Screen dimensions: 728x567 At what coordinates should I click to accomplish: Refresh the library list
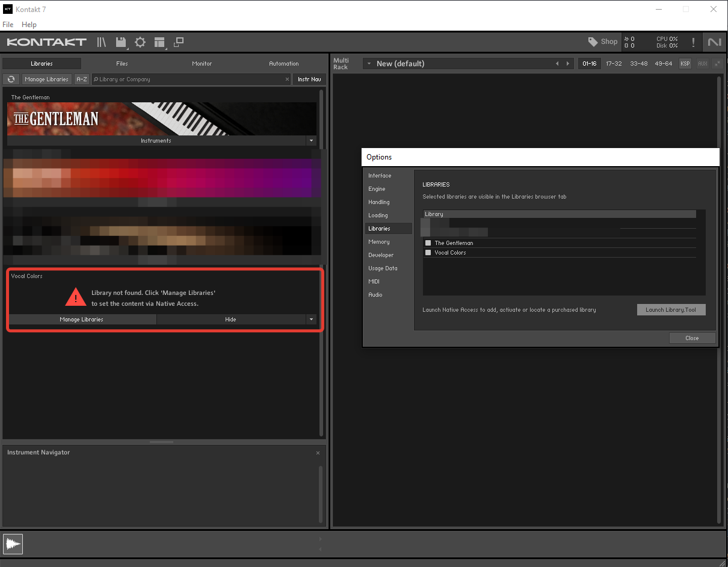(11, 79)
